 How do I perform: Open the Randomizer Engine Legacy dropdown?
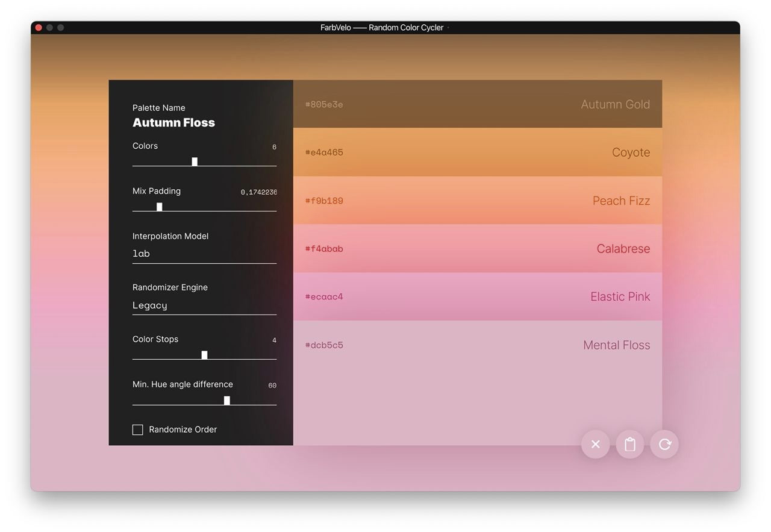[204, 305]
